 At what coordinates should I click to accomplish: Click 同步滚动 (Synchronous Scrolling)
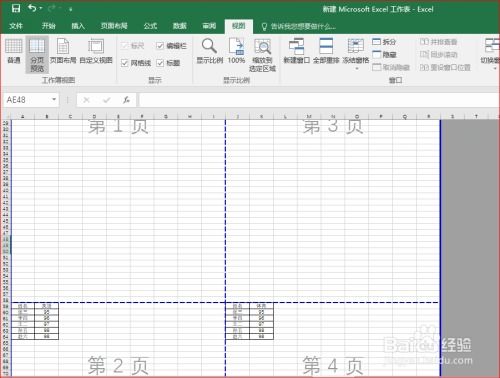click(438, 54)
